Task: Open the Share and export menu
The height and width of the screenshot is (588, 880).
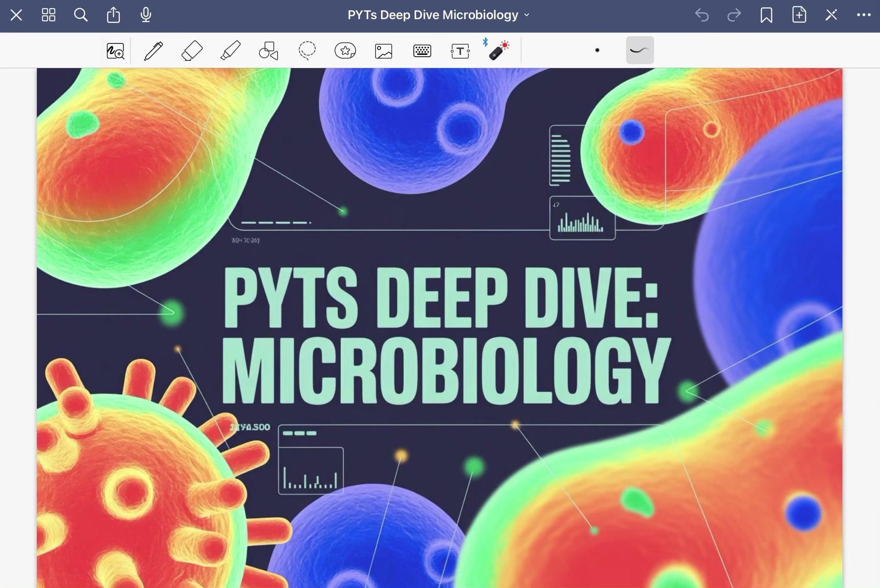Action: pos(113,15)
